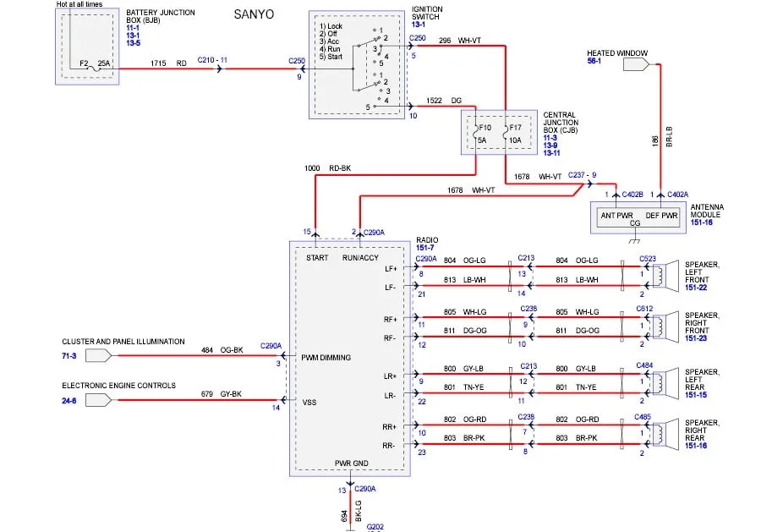The image size is (783, 532).
Task: Click the PWM DIMMING terminal label
Action: (326, 358)
